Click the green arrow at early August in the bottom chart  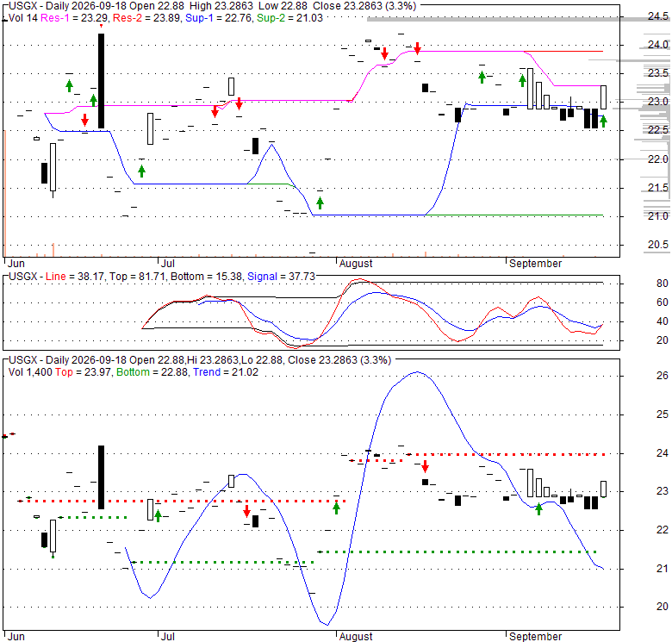point(336,508)
